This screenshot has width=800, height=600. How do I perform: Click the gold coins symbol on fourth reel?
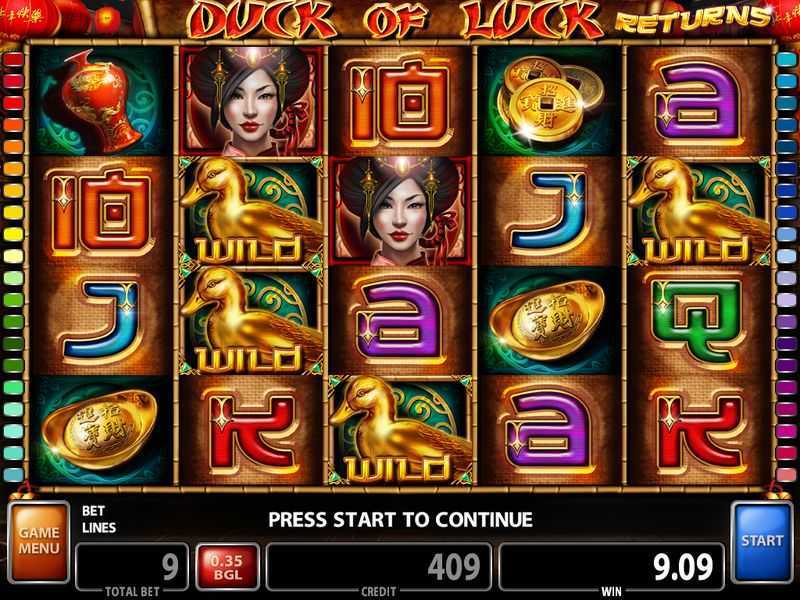[x=550, y=101]
